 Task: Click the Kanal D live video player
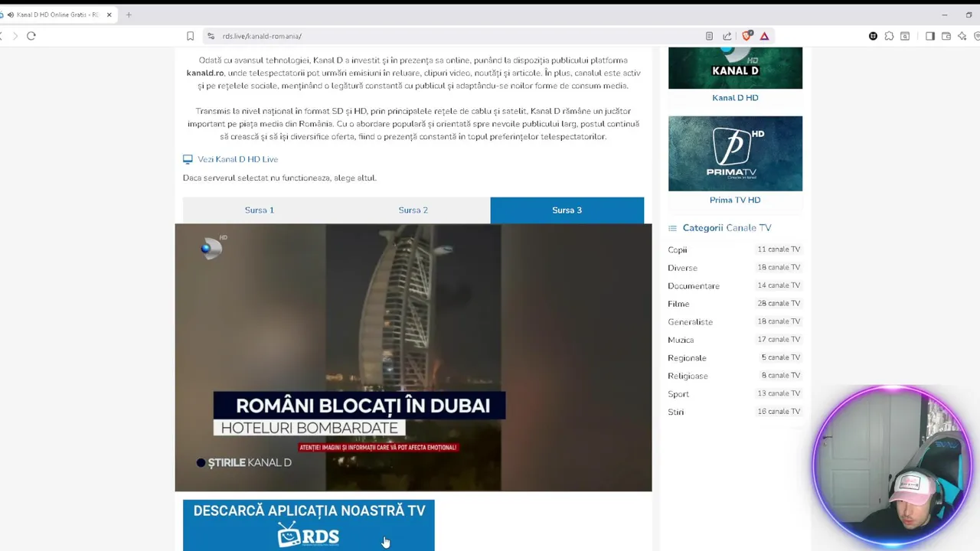[413, 357]
